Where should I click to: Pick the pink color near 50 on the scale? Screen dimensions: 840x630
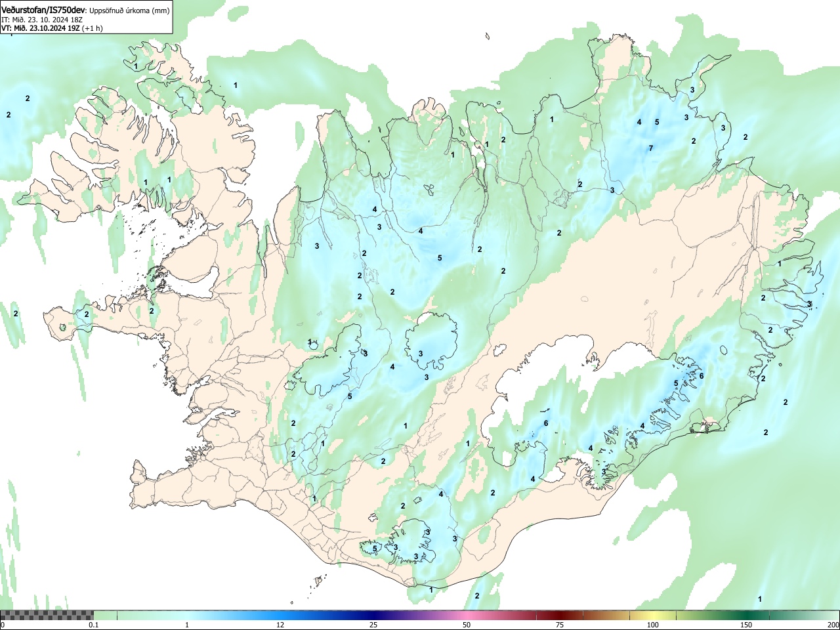[x=467, y=615]
